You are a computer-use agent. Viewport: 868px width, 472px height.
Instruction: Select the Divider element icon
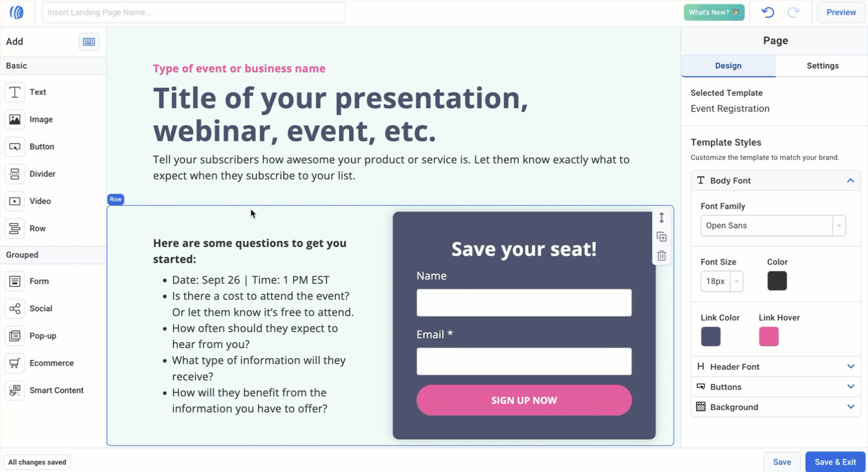15,174
